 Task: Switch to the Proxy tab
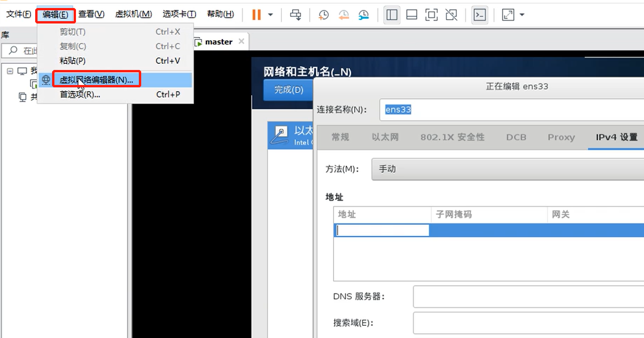561,137
